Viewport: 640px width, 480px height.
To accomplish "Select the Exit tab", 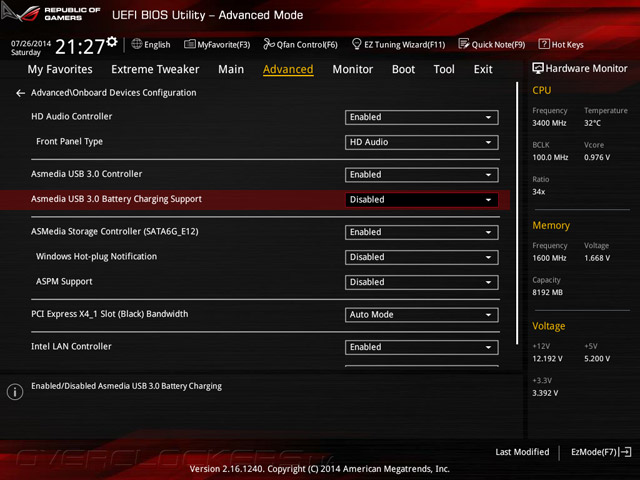I will click(483, 69).
